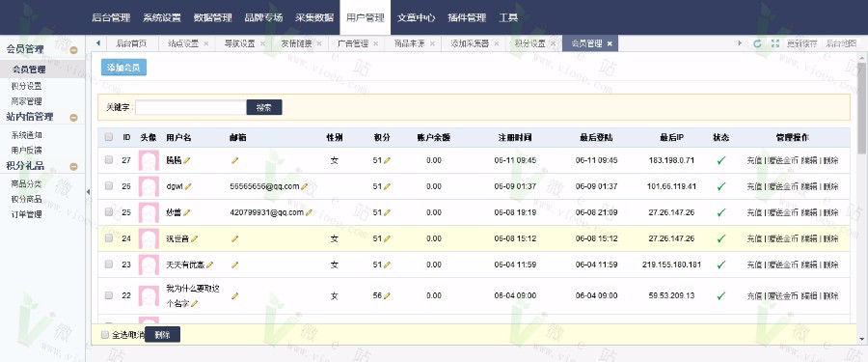Click the 搜索 button
Screen dimensions: 868x362
tap(264, 107)
